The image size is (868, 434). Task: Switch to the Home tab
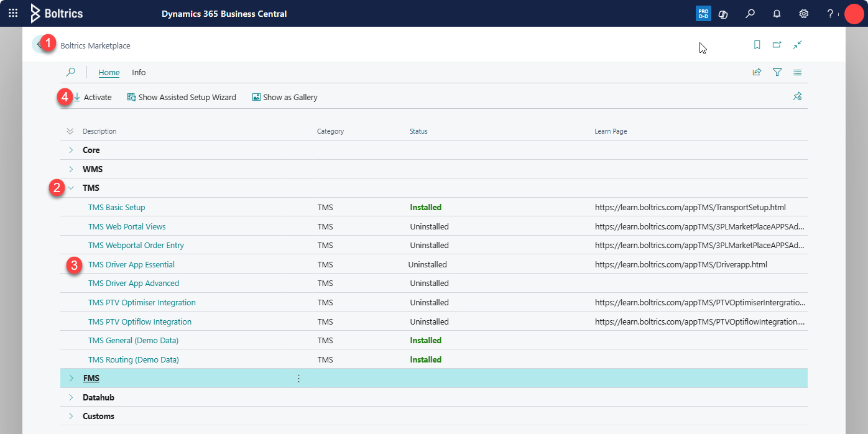pyautogui.click(x=109, y=73)
